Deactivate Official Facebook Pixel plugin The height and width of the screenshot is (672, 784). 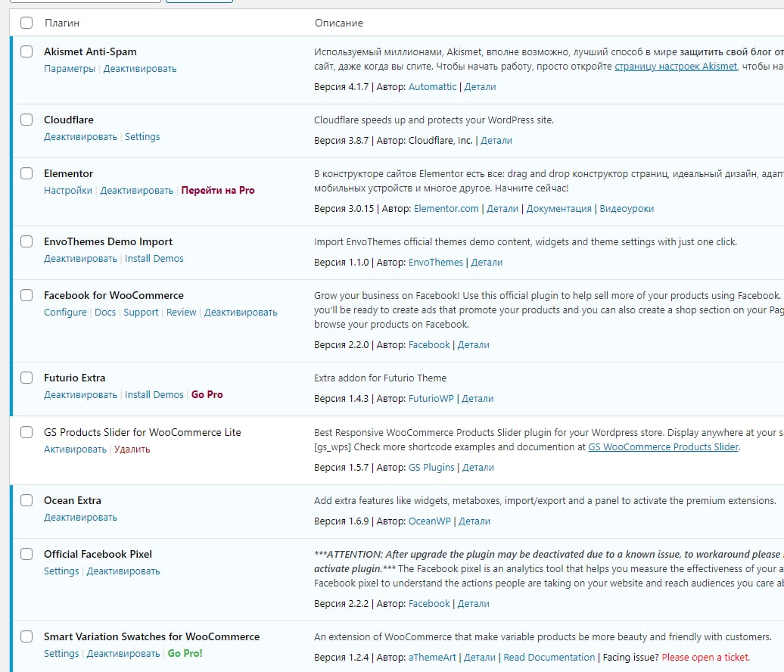click(123, 571)
